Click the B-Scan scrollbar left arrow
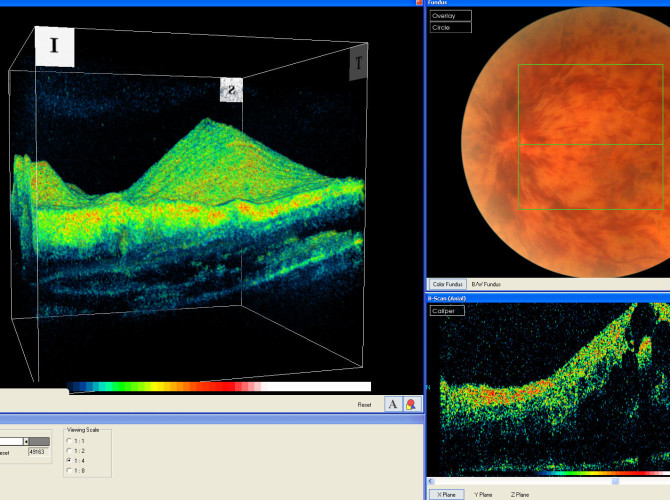670x500 pixels. pyautogui.click(x=431, y=481)
